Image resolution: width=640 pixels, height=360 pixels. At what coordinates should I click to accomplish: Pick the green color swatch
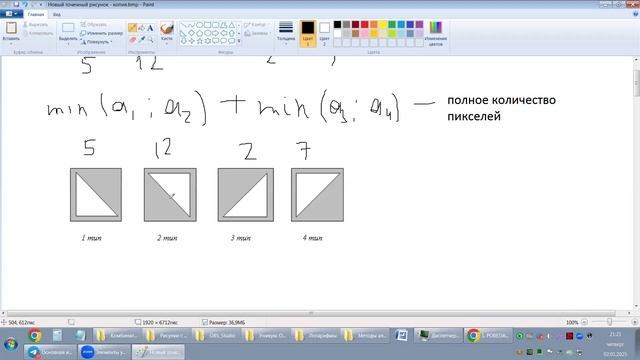392,24
